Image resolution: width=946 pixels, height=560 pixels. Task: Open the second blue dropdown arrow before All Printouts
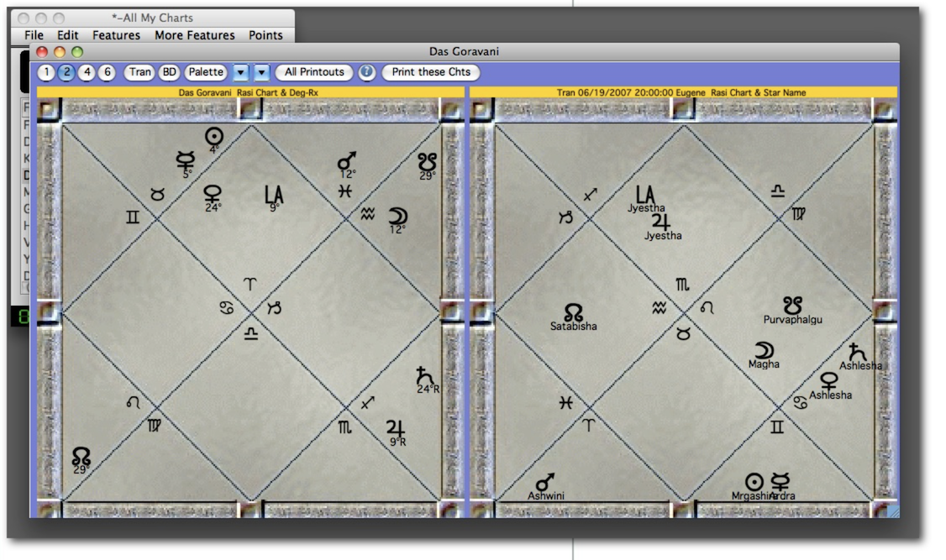(x=262, y=72)
